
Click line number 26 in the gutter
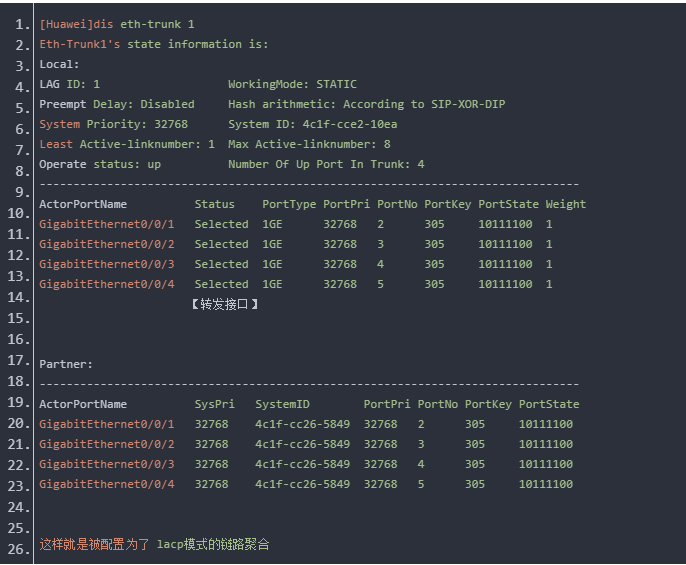click(x=18, y=548)
